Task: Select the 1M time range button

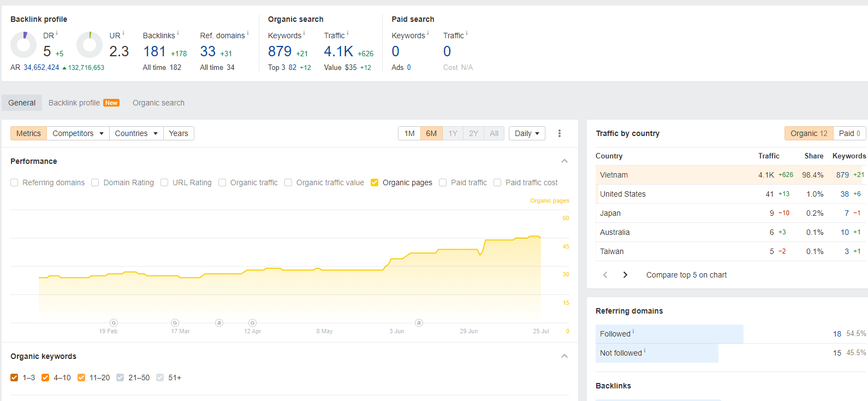Action: (409, 133)
